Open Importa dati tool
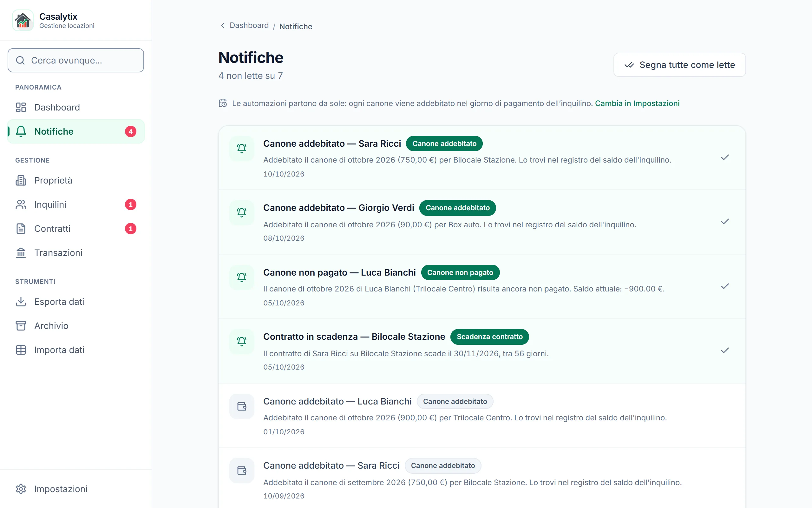The height and width of the screenshot is (508, 812). pyautogui.click(x=76, y=350)
